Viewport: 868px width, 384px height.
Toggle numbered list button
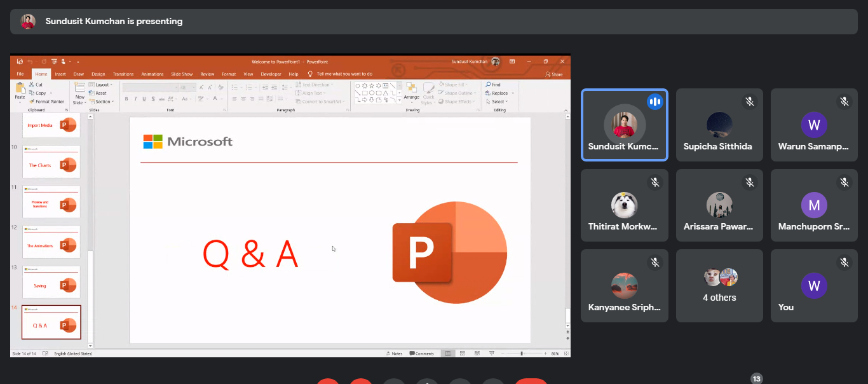point(248,87)
